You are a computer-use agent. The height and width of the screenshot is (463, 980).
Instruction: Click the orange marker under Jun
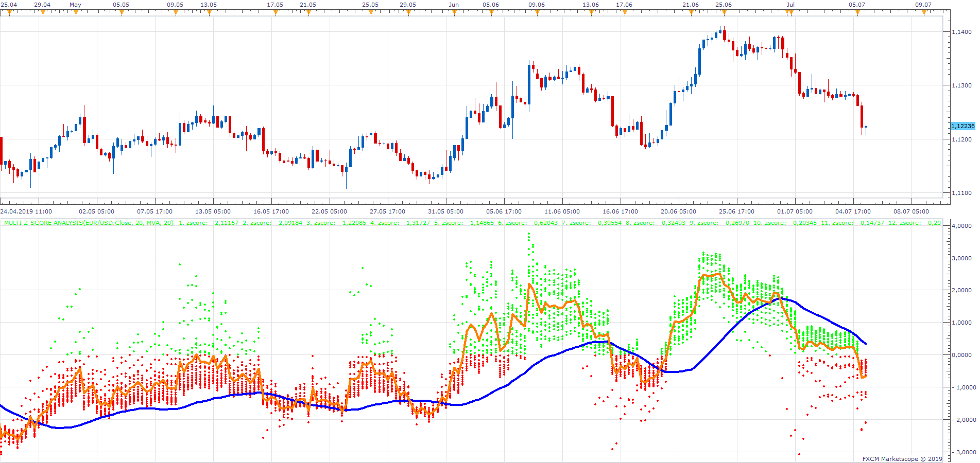coord(454,13)
